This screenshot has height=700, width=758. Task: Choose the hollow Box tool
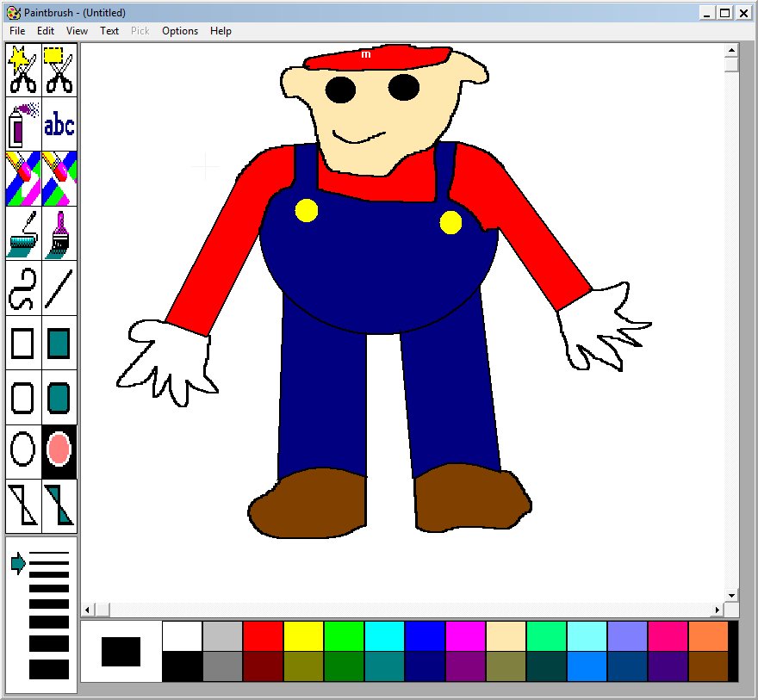click(23, 343)
